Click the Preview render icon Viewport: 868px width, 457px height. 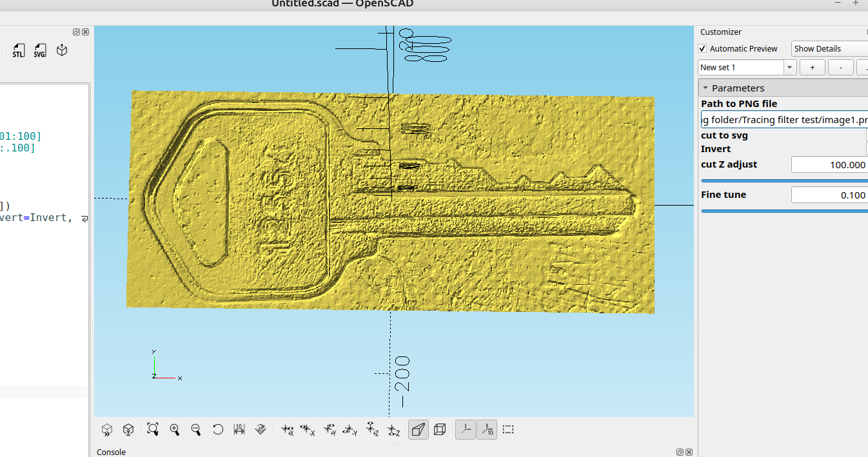[107, 429]
